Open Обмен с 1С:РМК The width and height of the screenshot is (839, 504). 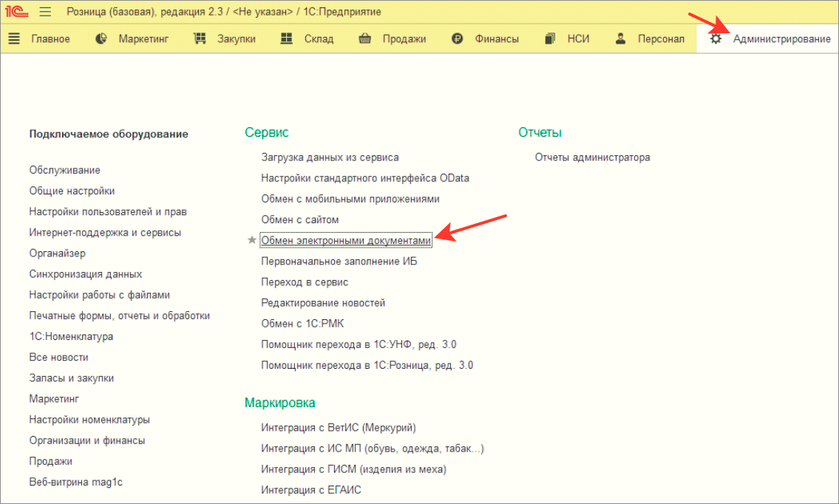click(x=302, y=324)
